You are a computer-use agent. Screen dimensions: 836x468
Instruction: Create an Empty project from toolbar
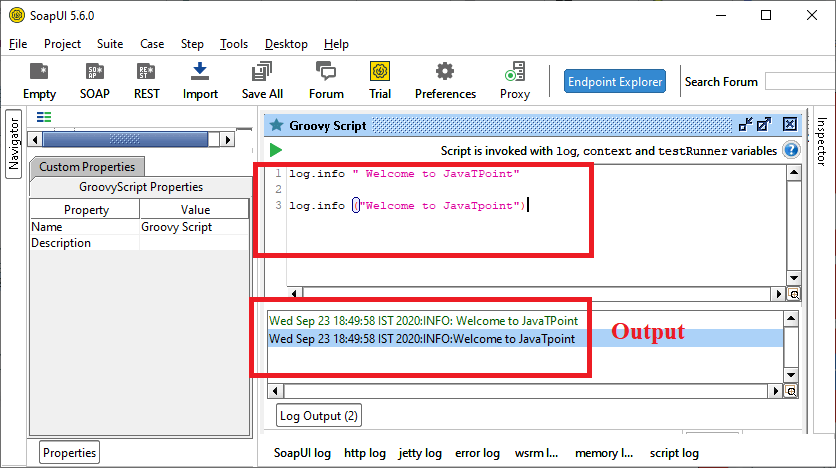(39, 81)
